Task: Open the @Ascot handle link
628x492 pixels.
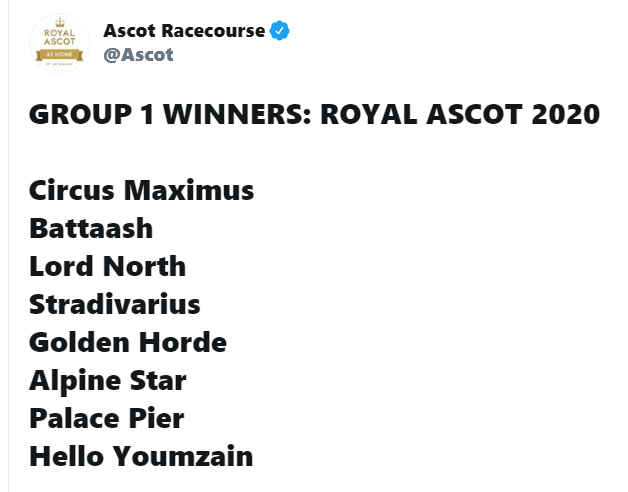Action: click(138, 55)
